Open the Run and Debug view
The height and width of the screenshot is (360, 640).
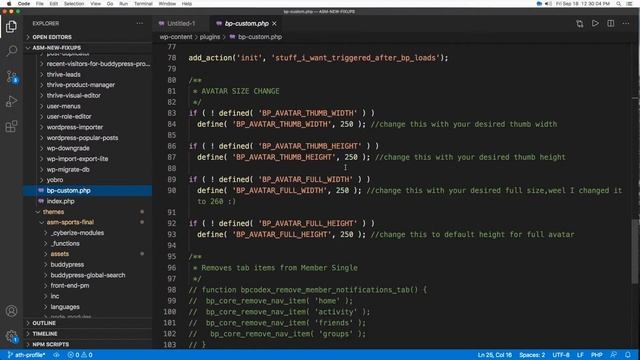tap(11, 101)
